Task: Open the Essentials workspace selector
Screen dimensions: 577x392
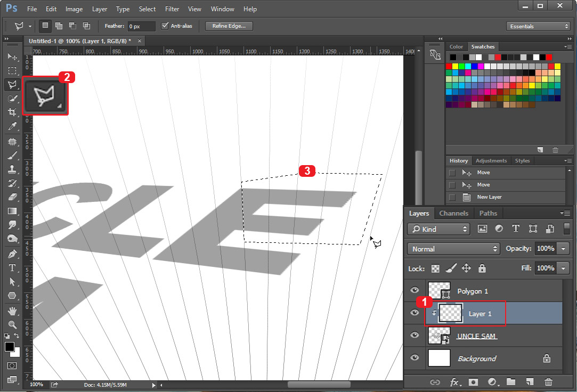Action: (x=538, y=26)
